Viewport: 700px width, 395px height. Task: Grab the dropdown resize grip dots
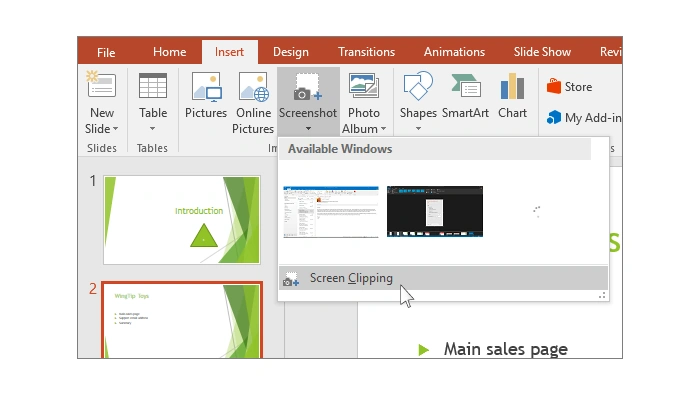coord(602,295)
